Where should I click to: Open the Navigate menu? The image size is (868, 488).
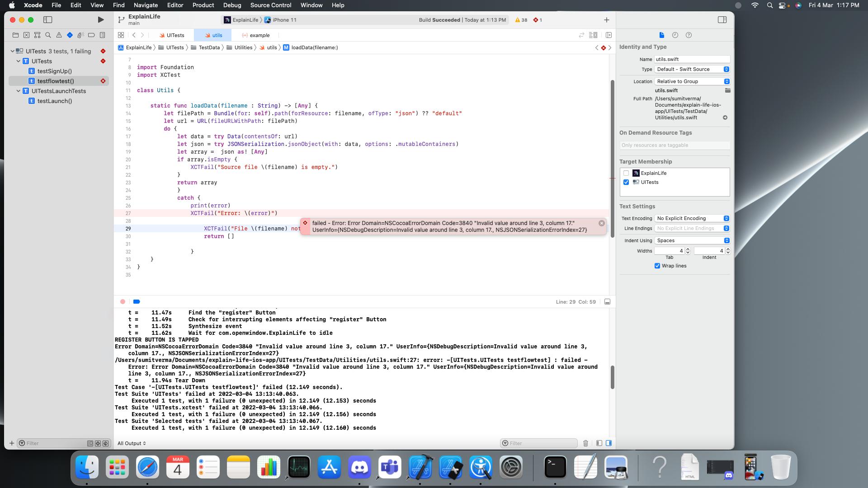(x=146, y=5)
